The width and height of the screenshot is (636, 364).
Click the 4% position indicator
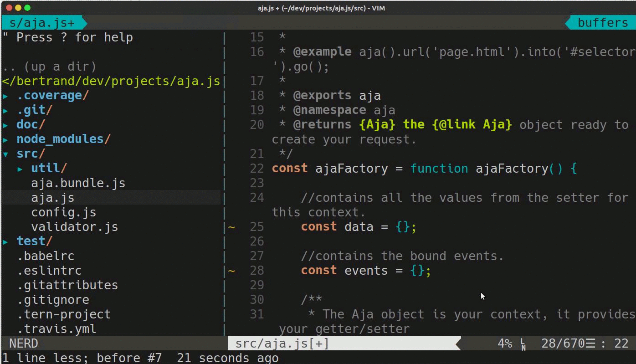coord(505,343)
